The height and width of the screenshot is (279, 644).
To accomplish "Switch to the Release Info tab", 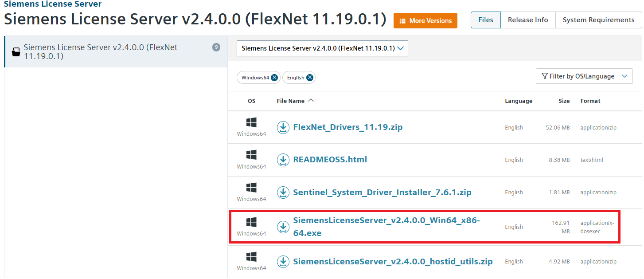I will click(x=527, y=20).
